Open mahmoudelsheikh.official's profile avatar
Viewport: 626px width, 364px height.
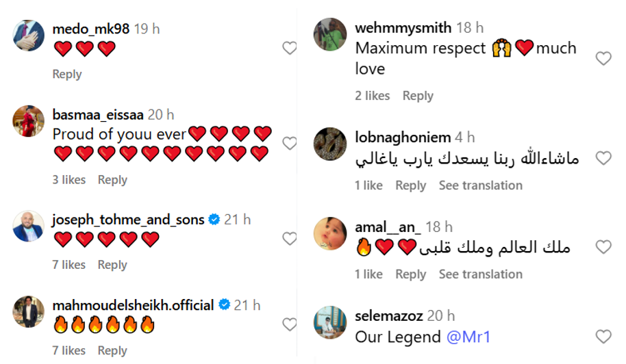point(29,311)
